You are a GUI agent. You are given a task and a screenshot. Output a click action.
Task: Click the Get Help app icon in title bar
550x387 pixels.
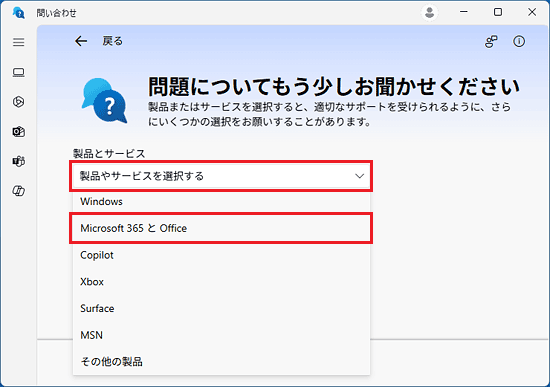(19, 13)
